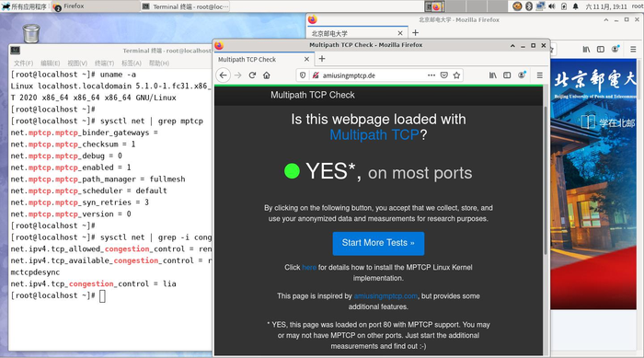The height and width of the screenshot is (358, 644).
Task: Click the green status circle beside YES
Action: click(292, 171)
